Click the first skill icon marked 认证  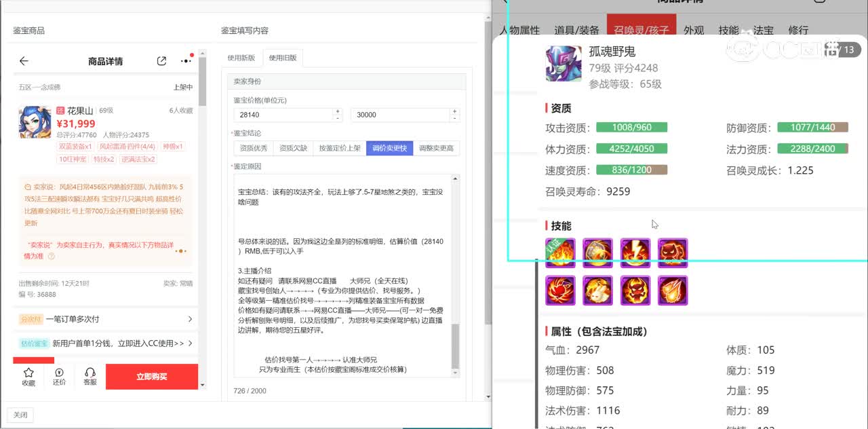560,253
